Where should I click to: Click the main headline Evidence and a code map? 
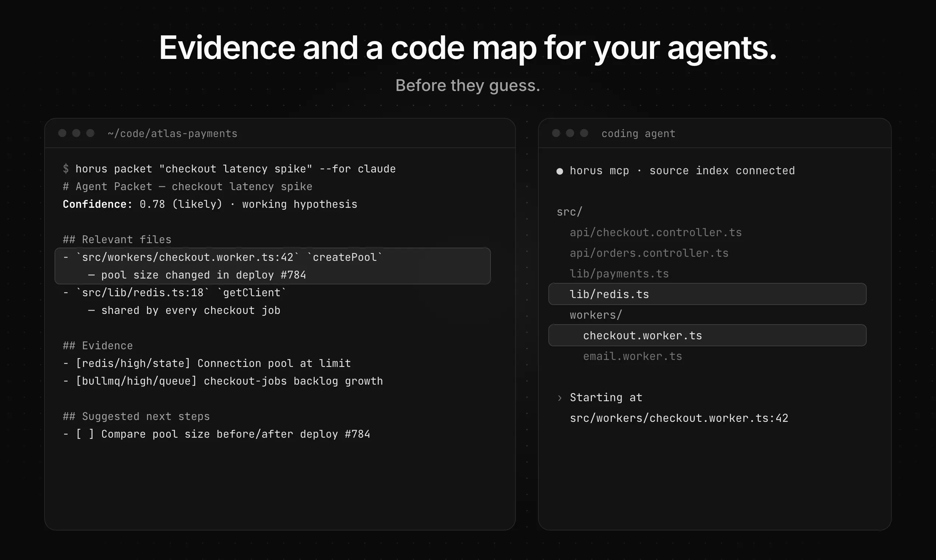pyautogui.click(x=468, y=48)
